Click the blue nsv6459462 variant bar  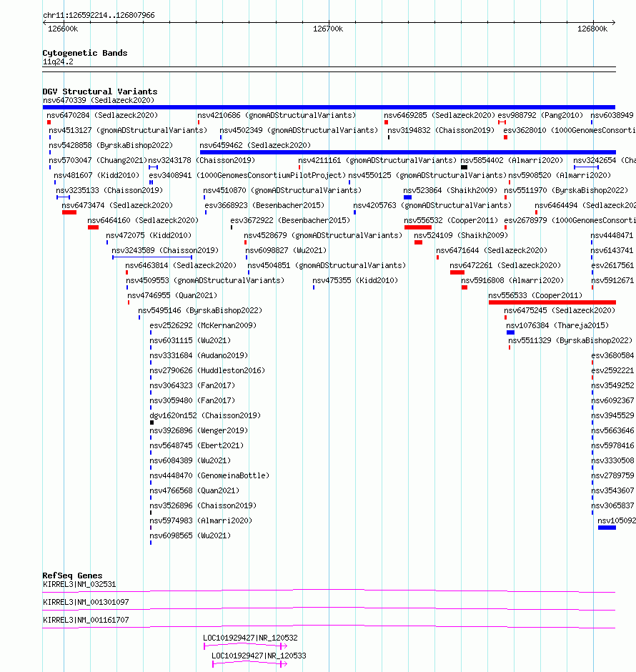pyautogui.click(x=408, y=152)
